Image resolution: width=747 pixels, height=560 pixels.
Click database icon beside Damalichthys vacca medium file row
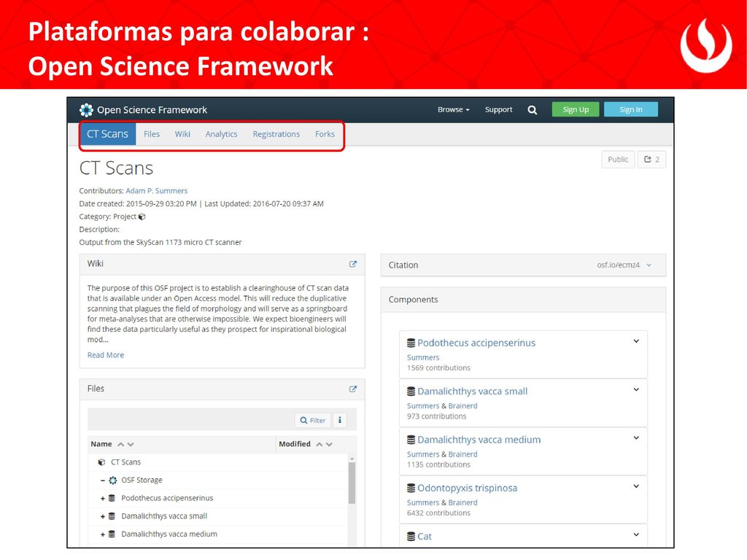pos(112,534)
